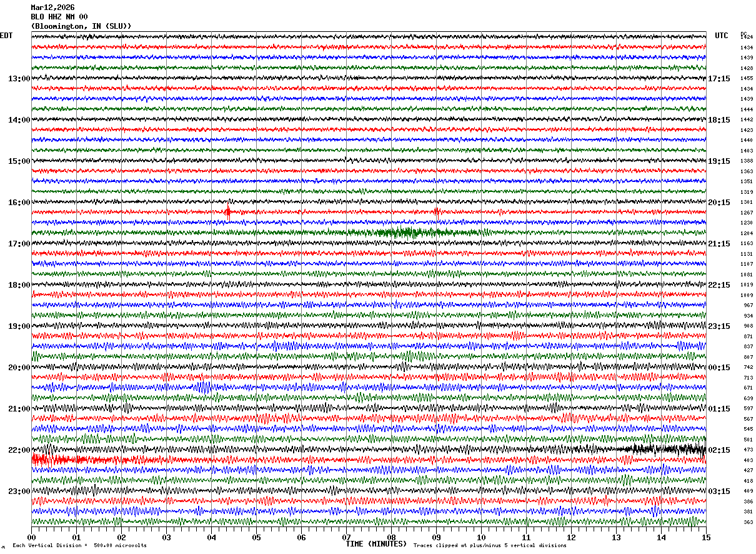
Task: Click the DC offset value 403
Action: point(748,460)
